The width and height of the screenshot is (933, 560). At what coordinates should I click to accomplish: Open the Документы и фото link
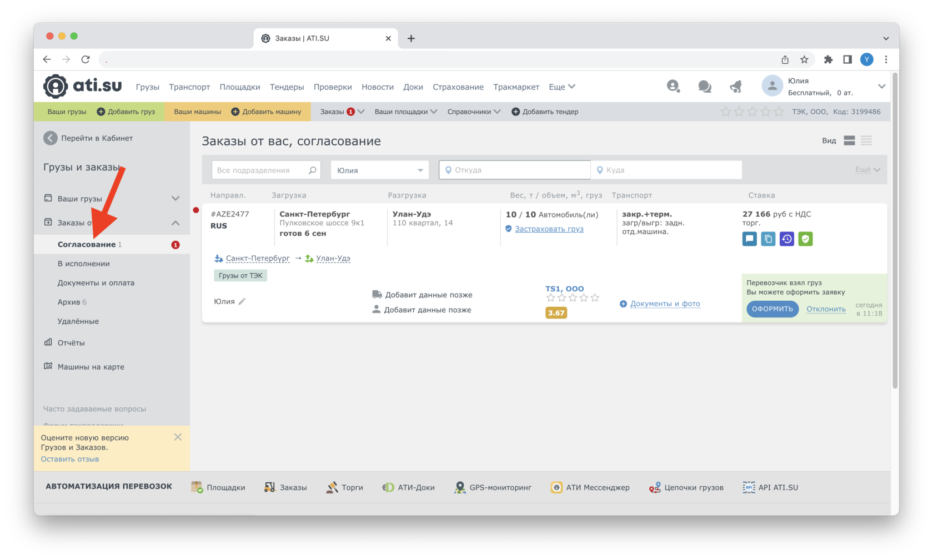coord(665,304)
